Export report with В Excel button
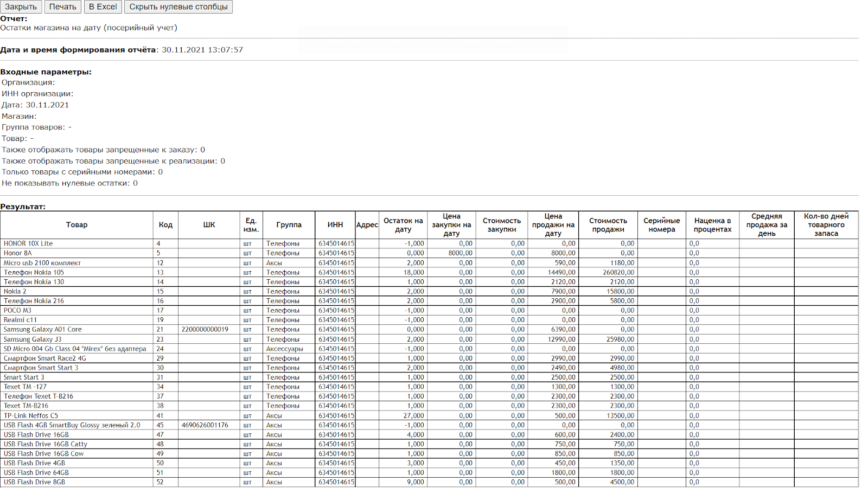The image size is (868, 488). [x=103, y=7]
